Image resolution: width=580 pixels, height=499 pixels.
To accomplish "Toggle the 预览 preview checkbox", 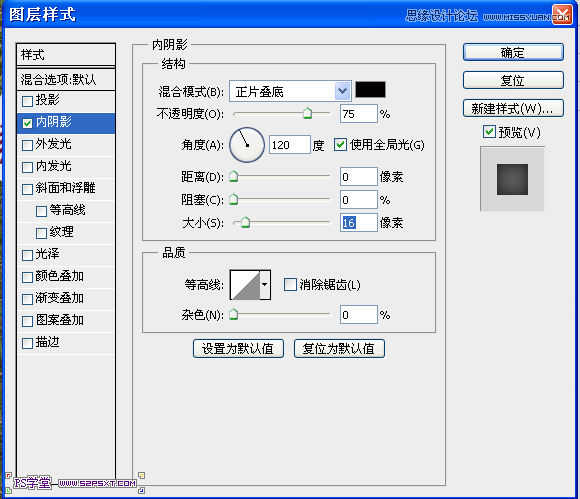I will (489, 132).
